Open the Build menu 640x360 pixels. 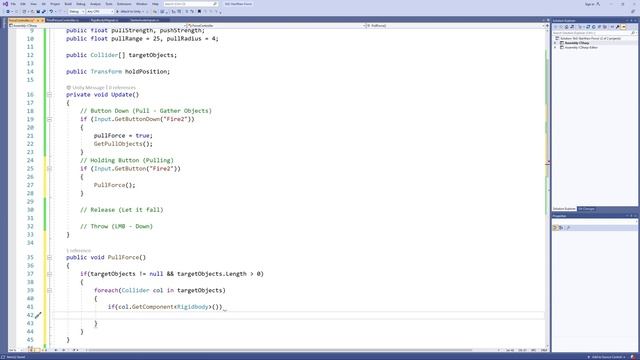(68, 4)
